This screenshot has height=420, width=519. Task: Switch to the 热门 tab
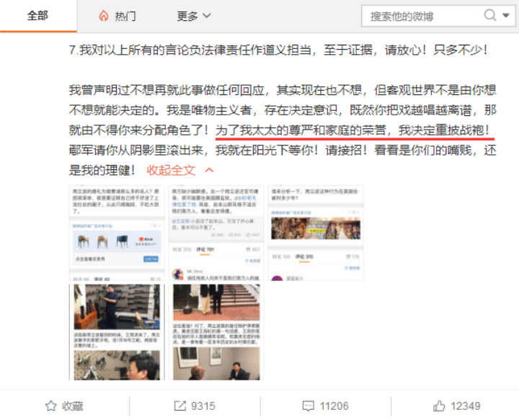117,16
